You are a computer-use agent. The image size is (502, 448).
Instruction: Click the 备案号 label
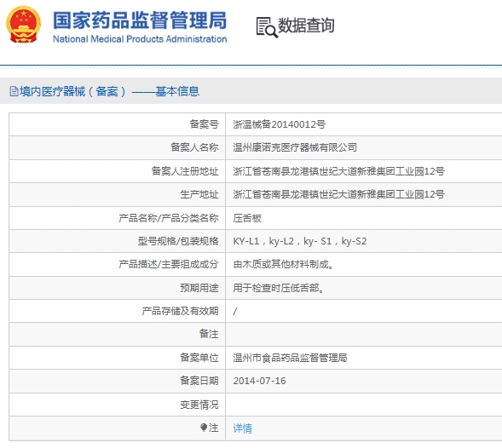(x=204, y=124)
